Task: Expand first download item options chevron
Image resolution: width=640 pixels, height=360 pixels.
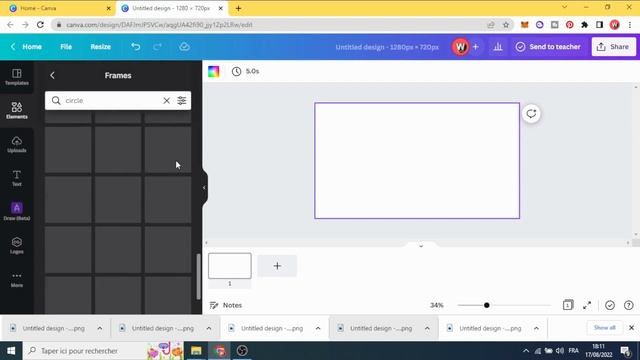Action: coord(100,328)
